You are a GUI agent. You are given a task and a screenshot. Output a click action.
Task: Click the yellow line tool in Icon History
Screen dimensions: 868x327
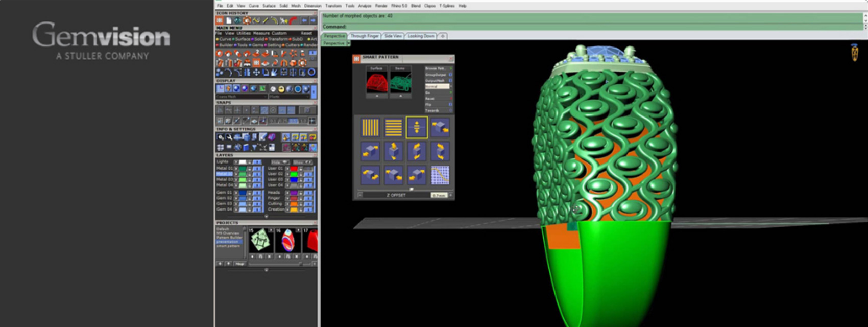click(266, 20)
